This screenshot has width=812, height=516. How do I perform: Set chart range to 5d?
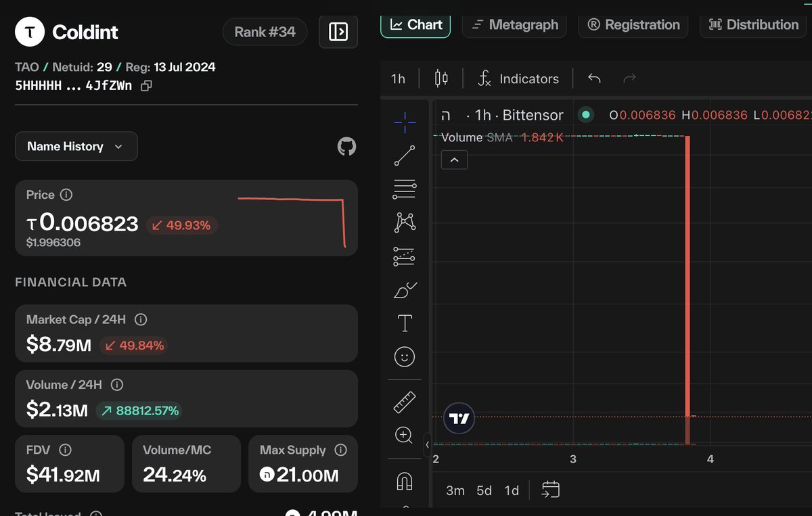point(484,490)
